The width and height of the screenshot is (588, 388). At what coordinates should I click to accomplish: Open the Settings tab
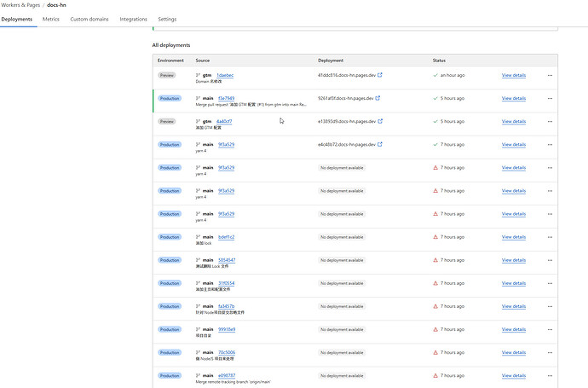pyautogui.click(x=167, y=19)
